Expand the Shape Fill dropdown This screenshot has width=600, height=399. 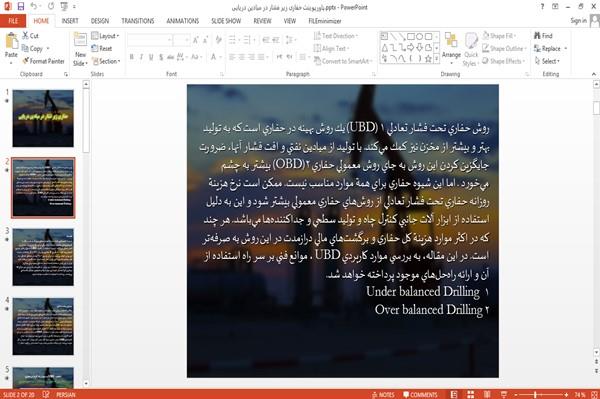(499, 36)
